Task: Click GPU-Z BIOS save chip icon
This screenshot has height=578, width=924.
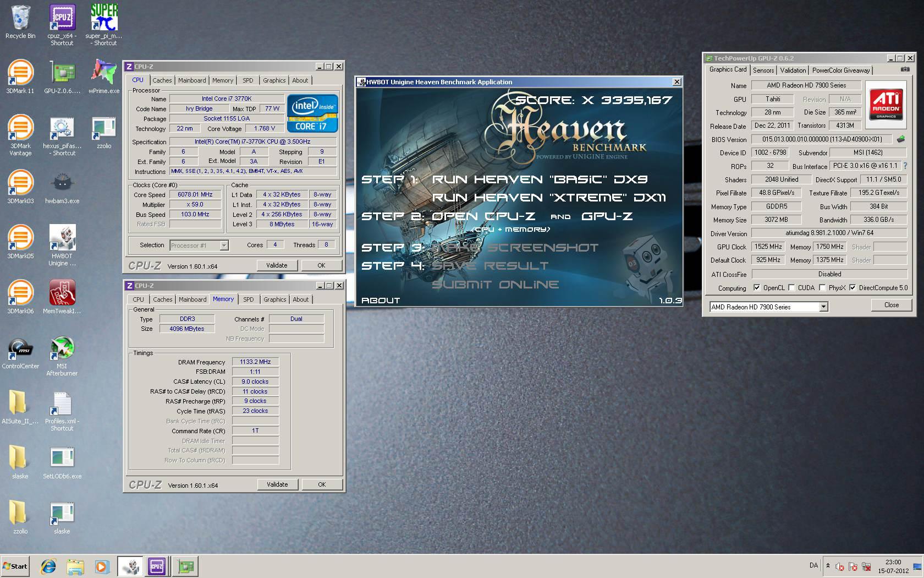Action: coord(901,139)
